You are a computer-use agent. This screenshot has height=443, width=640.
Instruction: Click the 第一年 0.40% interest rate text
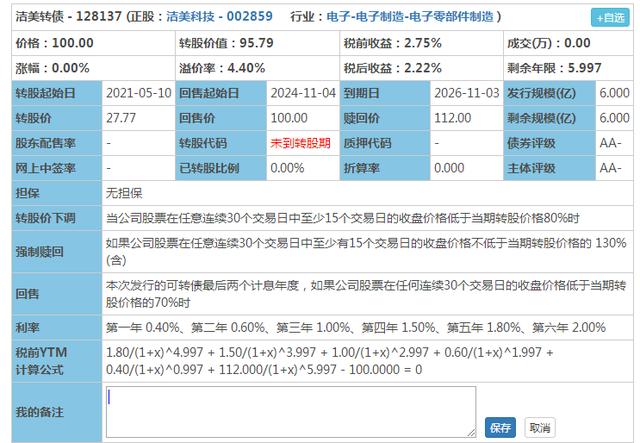click(142, 327)
